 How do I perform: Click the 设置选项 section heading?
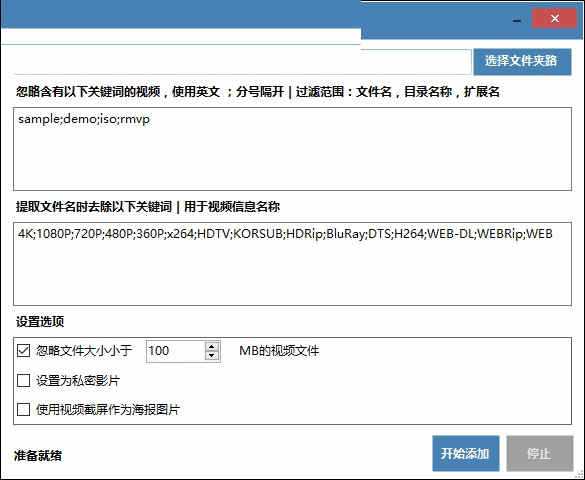(40, 321)
